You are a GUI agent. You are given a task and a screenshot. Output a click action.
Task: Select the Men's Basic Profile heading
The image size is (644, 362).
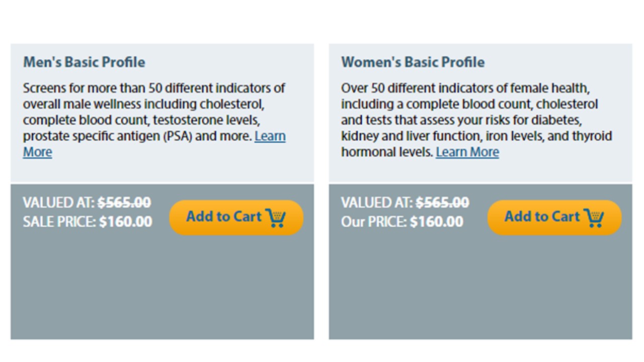tap(84, 62)
